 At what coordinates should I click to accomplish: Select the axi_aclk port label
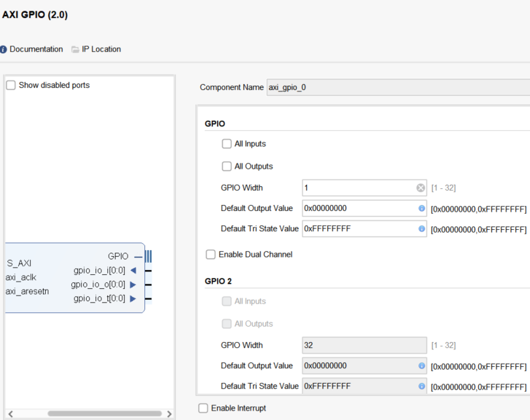pos(21,278)
